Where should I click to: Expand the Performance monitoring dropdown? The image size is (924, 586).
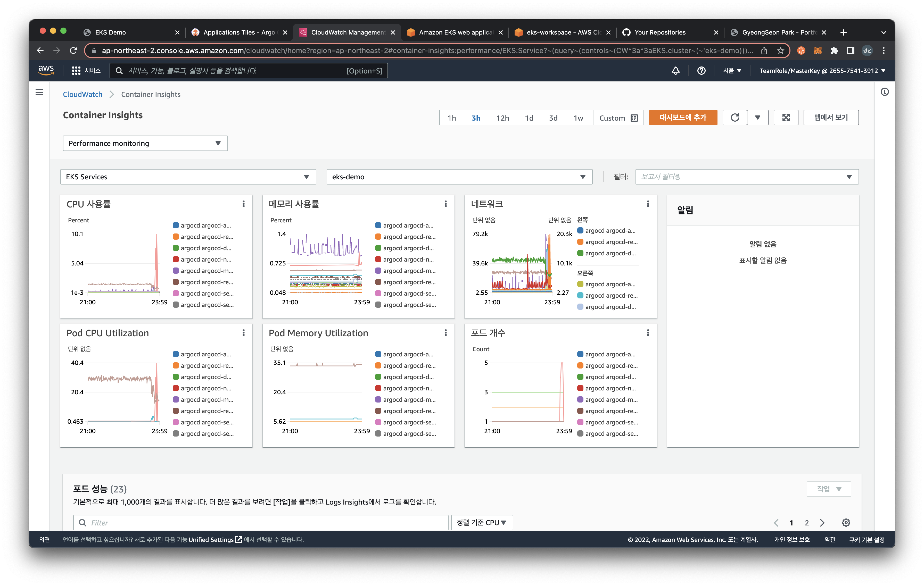145,144
